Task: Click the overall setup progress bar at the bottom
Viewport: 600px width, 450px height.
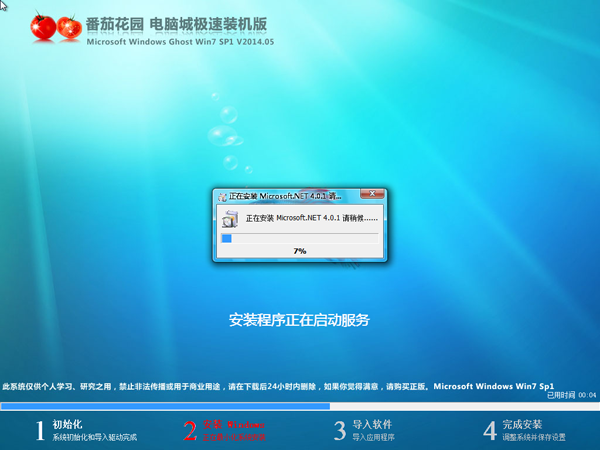Action: [x=299, y=406]
